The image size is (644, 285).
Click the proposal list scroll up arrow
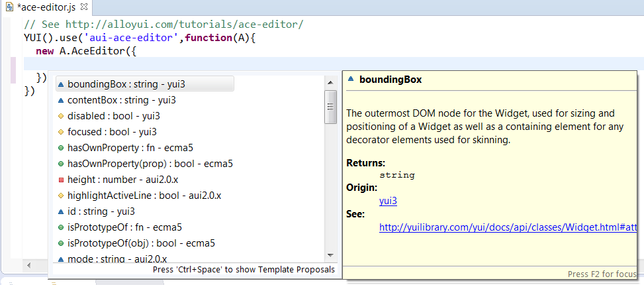330,83
